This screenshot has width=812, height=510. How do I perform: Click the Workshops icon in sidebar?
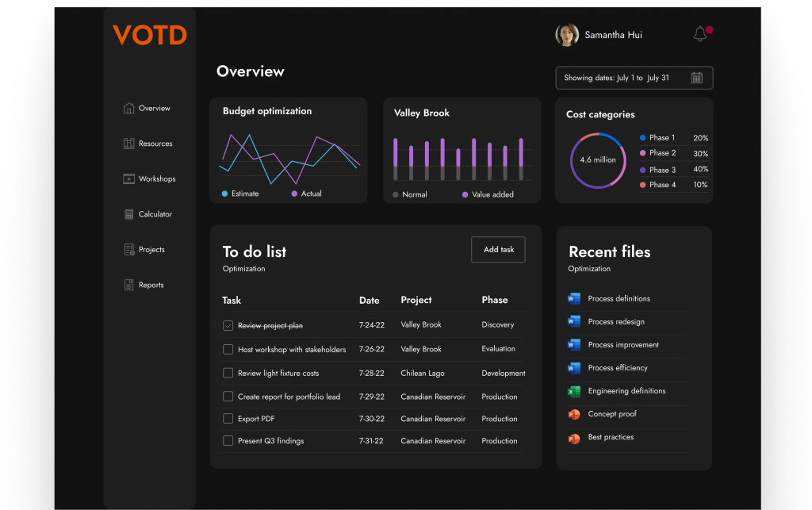pos(128,178)
